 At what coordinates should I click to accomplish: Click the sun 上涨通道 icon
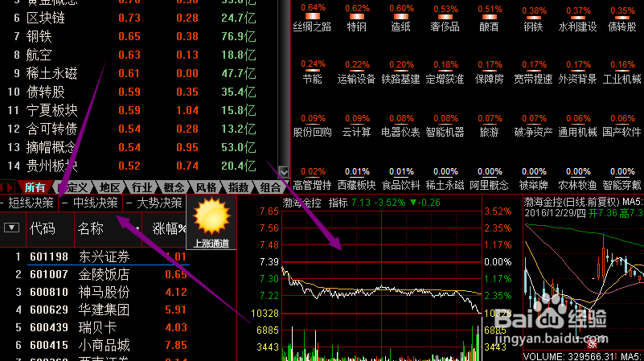point(211,222)
